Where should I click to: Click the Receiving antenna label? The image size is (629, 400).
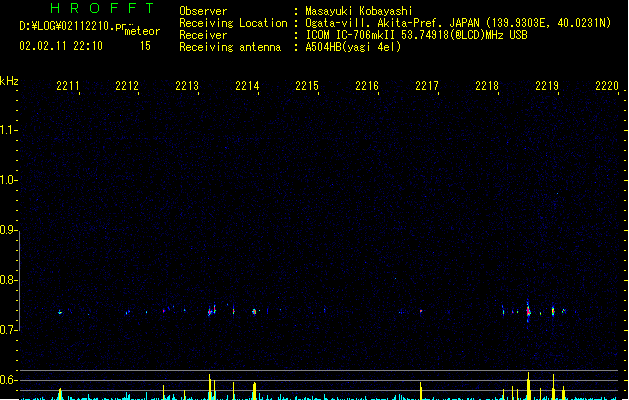(x=230, y=47)
